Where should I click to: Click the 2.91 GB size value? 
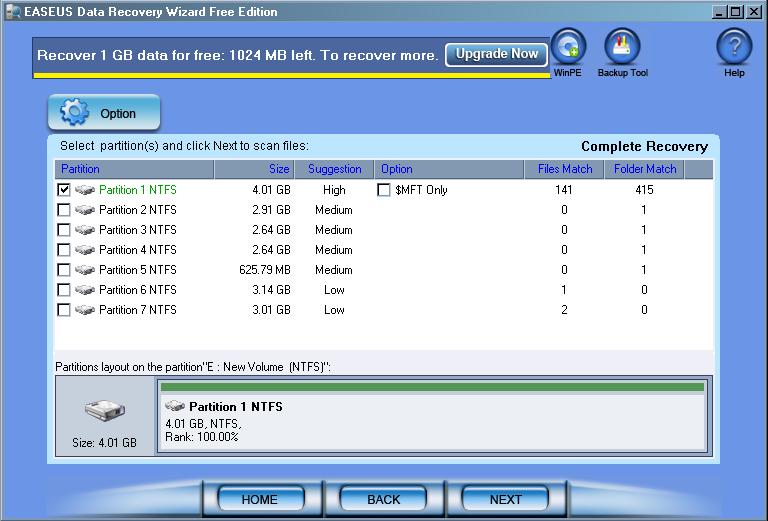tap(271, 210)
